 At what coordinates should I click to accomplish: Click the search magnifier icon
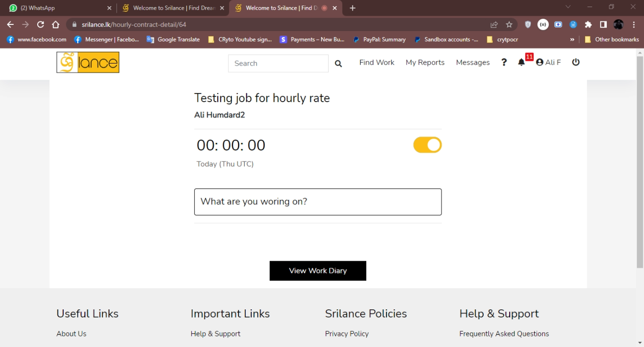(338, 64)
